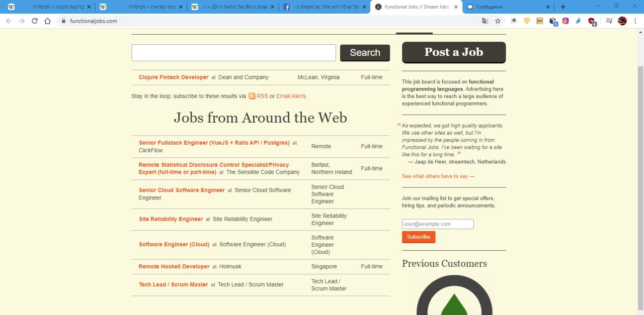Viewport: 644px width, 315px height.
Task: Select the Functional Jobs tab
Action: click(416, 7)
